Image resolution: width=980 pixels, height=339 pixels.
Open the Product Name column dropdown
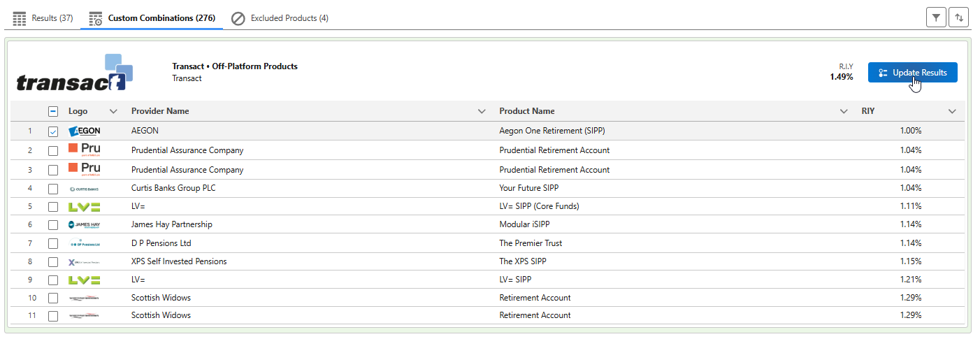844,111
